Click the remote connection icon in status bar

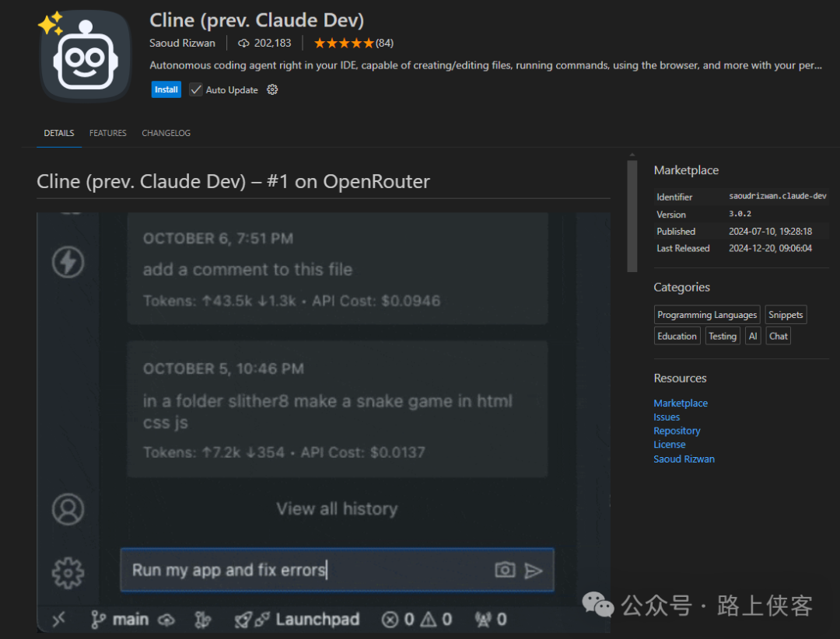(x=59, y=620)
